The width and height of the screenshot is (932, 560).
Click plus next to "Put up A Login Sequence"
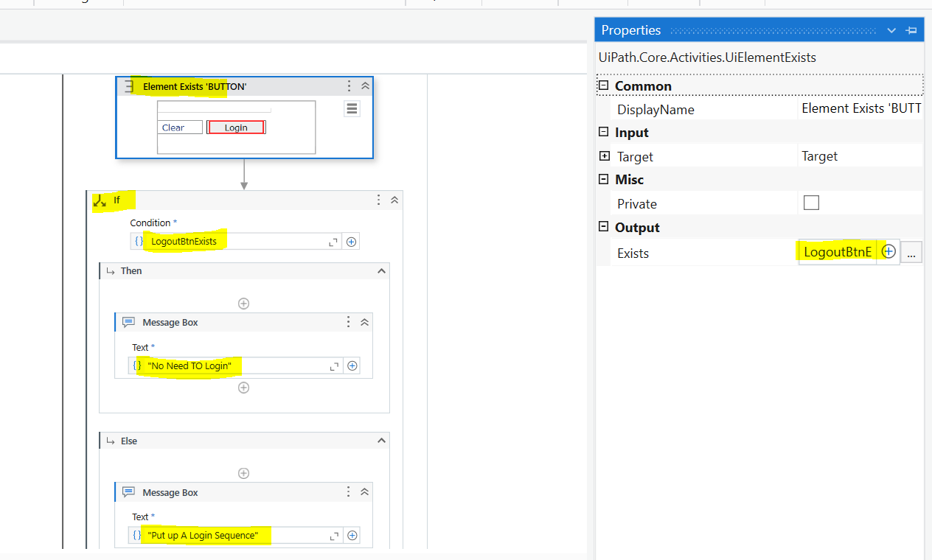352,536
